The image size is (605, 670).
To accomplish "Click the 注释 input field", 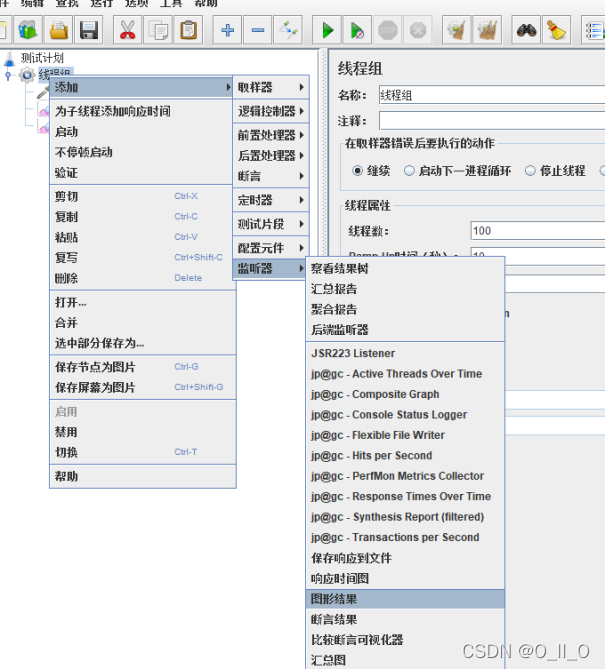I will click(x=492, y=121).
